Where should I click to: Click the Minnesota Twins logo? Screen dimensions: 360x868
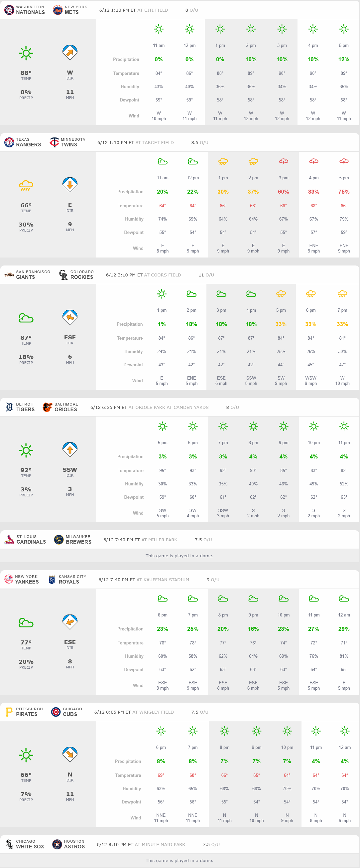(54, 142)
